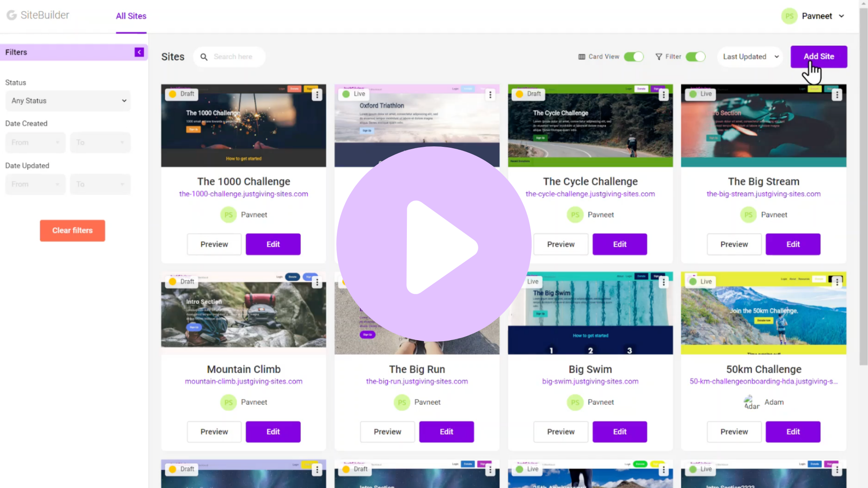This screenshot has height=488, width=868.
Task: Toggle the Filter switch
Action: click(695, 57)
